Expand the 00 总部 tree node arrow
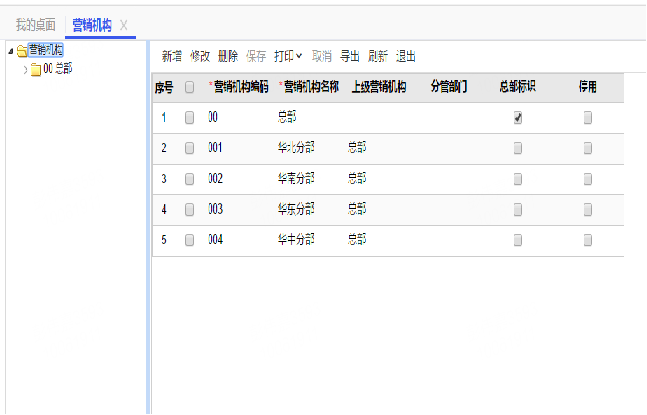 [x=25, y=69]
